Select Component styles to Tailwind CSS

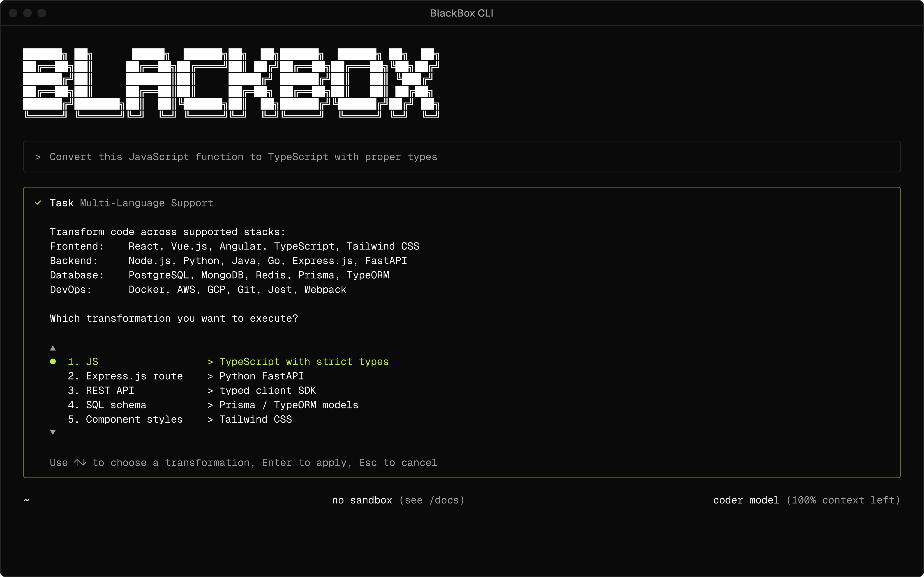(x=134, y=419)
